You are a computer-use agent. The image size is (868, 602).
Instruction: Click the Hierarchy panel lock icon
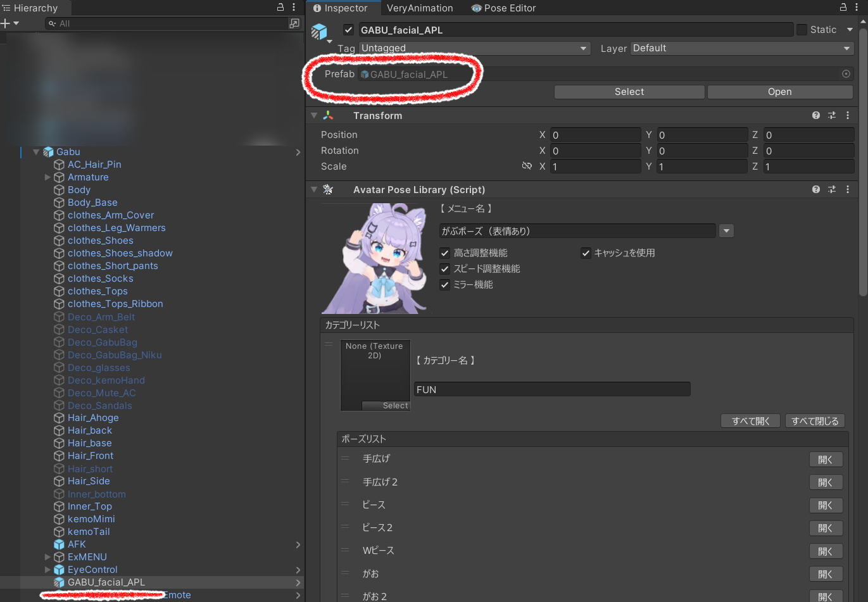tap(280, 8)
